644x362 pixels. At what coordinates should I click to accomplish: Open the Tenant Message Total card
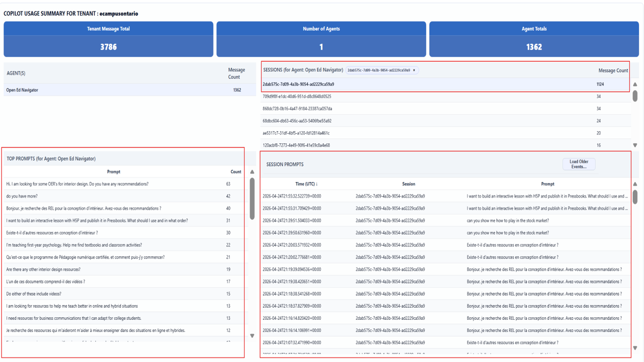tap(109, 39)
